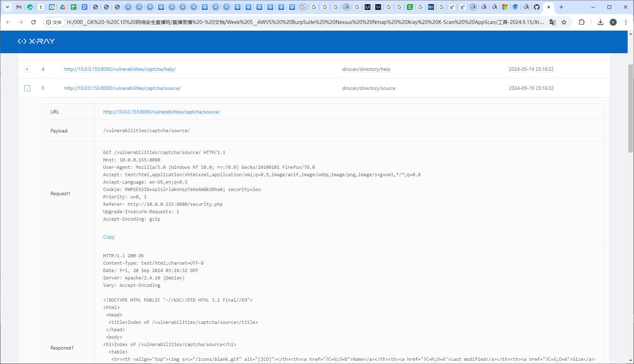The width and height of the screenshot is (634, 364).
Task: Switch to the GitHub tab
Action: (537, 7)
